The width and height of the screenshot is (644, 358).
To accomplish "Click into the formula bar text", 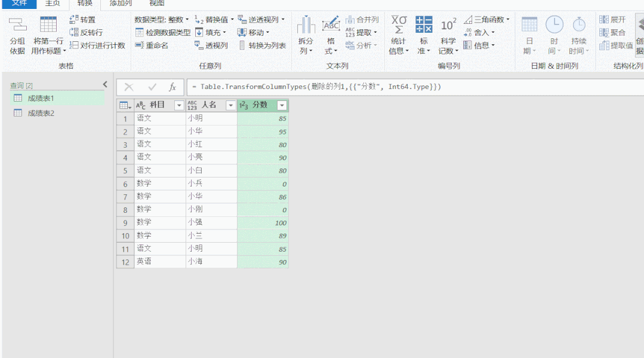I will click(316, 87).
